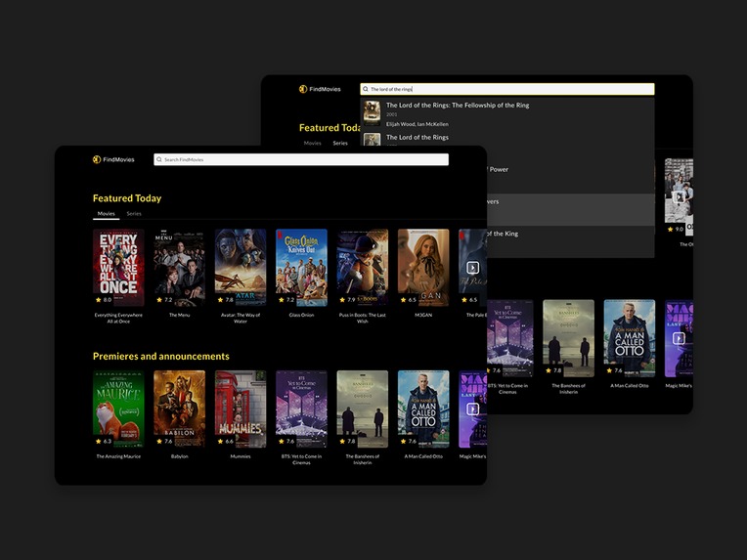The height and width of the screenshot is (560, 747).
Task: Click the next arrow on the Magic Mike's poster, front window
Action: click(472, 409)
